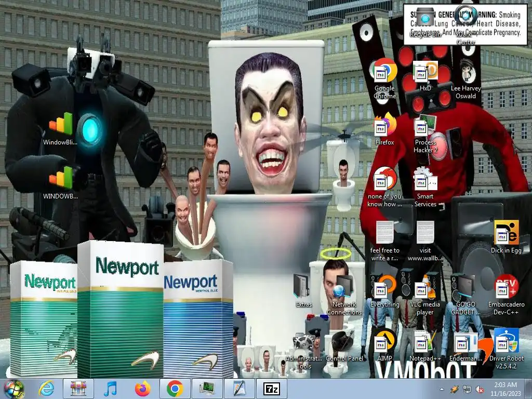
Task: Open the xDark Center desktop icon
Action: (465, 25)
